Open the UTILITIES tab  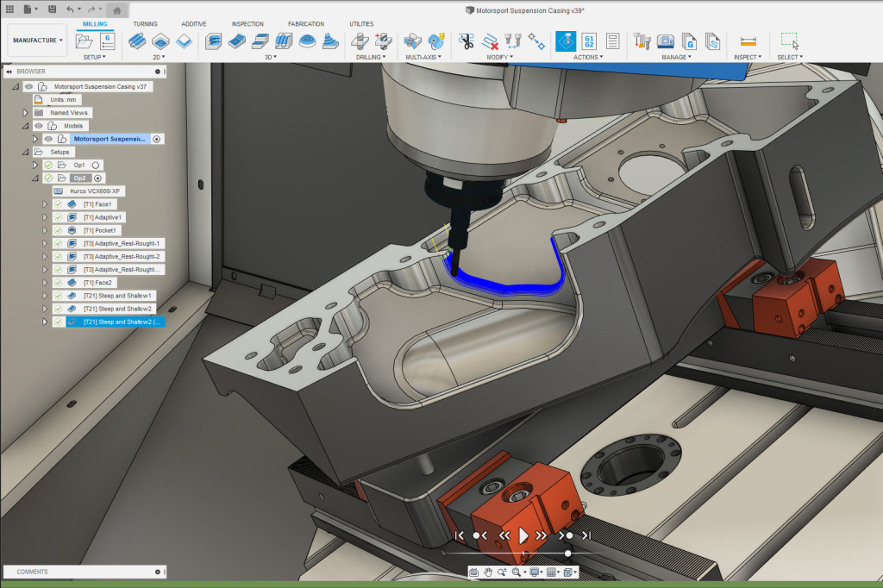[x=361, y=24]
